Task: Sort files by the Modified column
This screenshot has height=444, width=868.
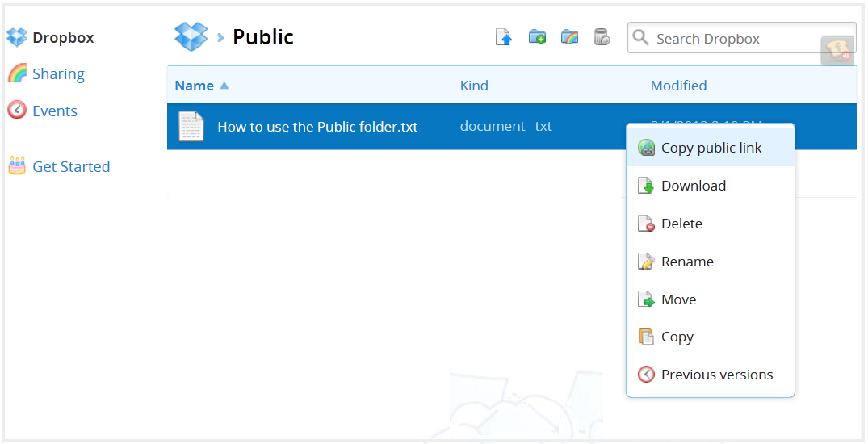Action: tap(679, 86)
